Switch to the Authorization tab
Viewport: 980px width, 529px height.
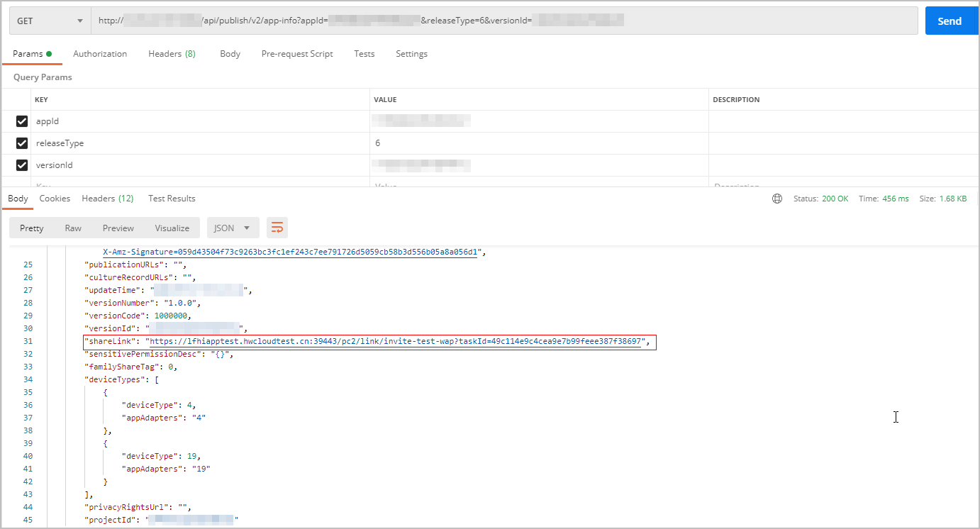click(100, 54)
